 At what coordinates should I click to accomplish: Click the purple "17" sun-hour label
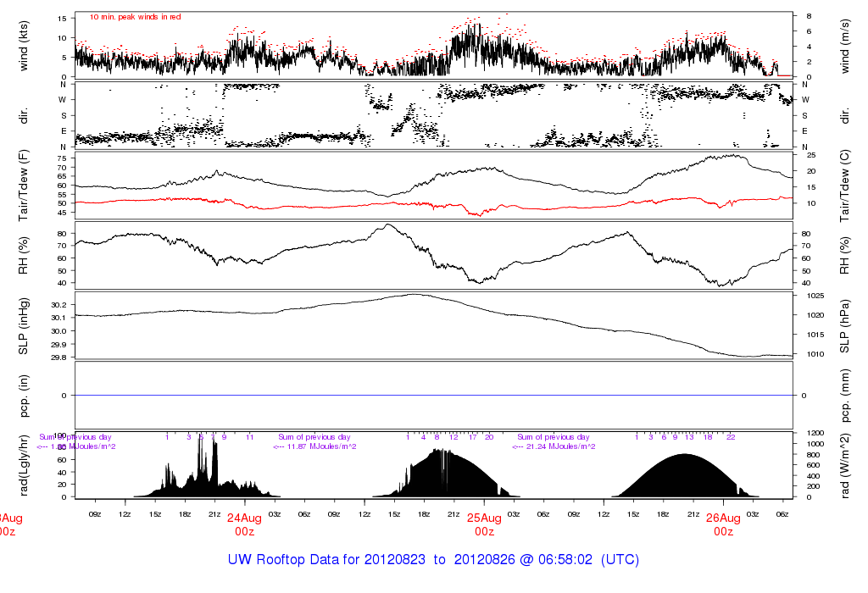472,437
